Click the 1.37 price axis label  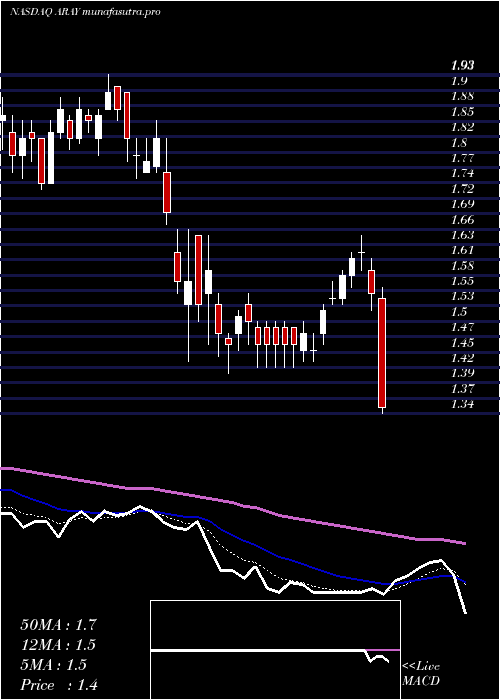462,388
